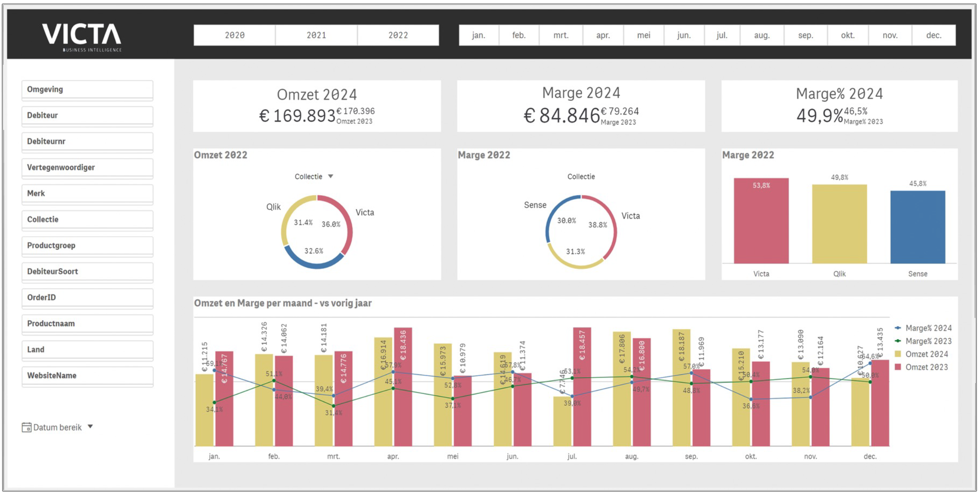Click the Qlik label on Omzet 2022 donut
Screen dimensions: 980x496
coord(274,207)
